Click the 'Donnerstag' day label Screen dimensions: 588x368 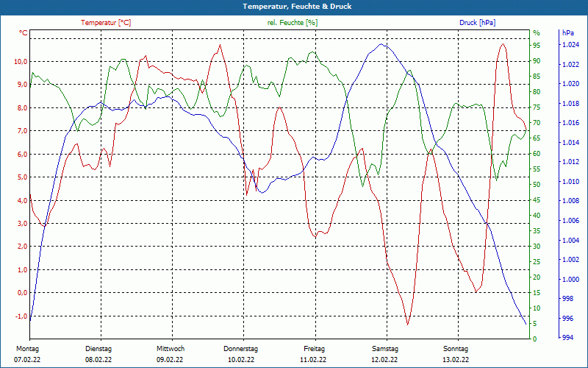point(241,349)
